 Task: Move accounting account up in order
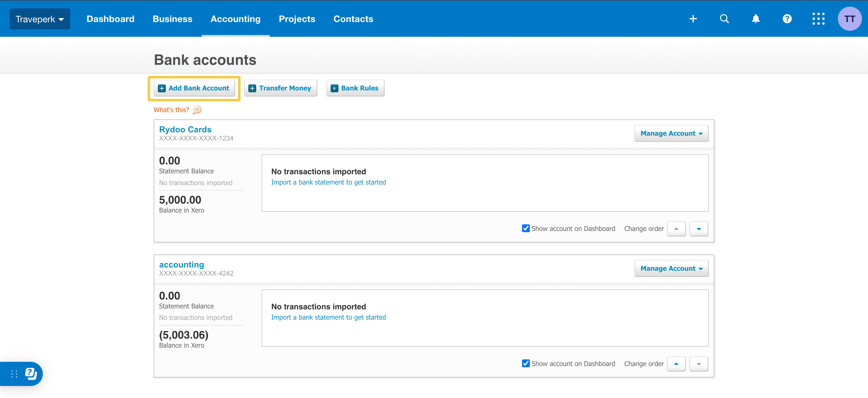coord(676,364)
